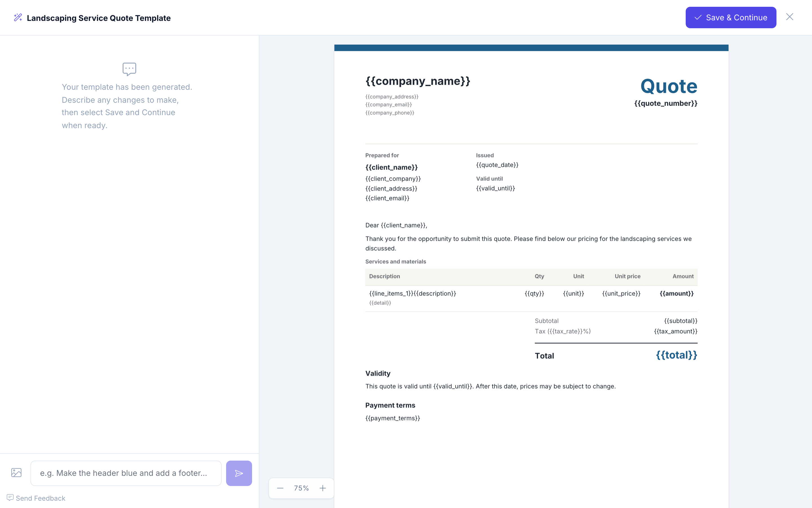Click the {{detail}} line under description

380,303
